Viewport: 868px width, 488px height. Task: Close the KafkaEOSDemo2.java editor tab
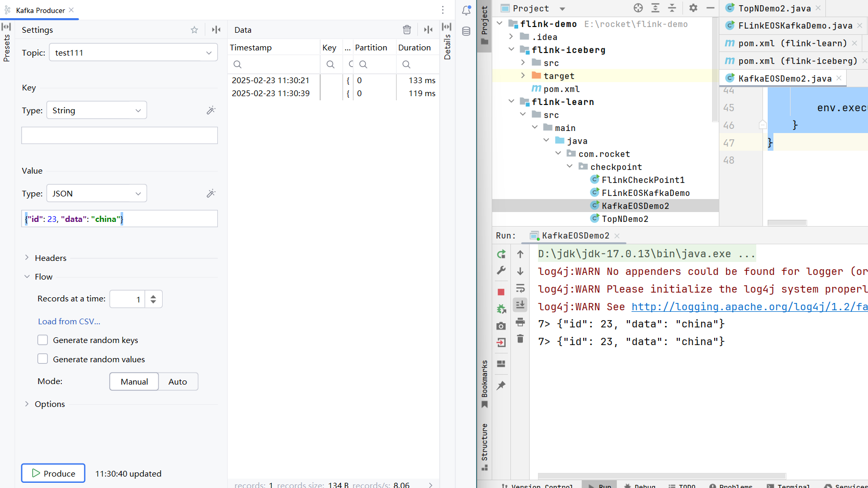(x=839, y=78)
